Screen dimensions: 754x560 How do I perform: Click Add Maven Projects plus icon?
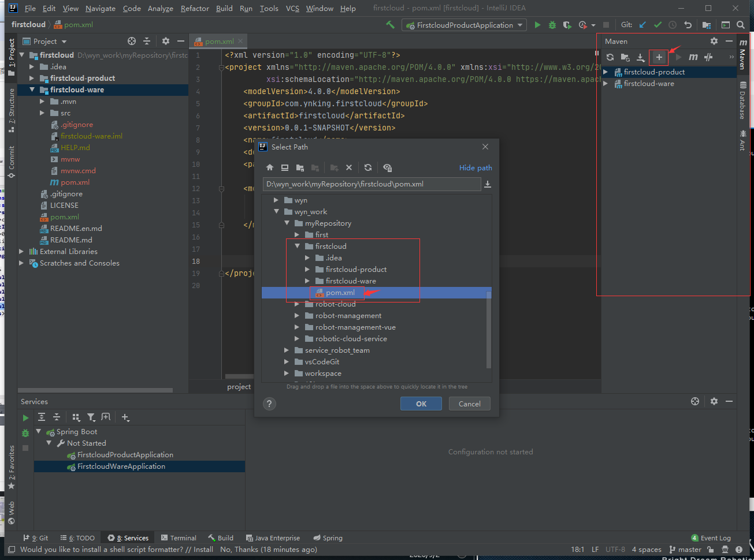click(x=659, y=57)
